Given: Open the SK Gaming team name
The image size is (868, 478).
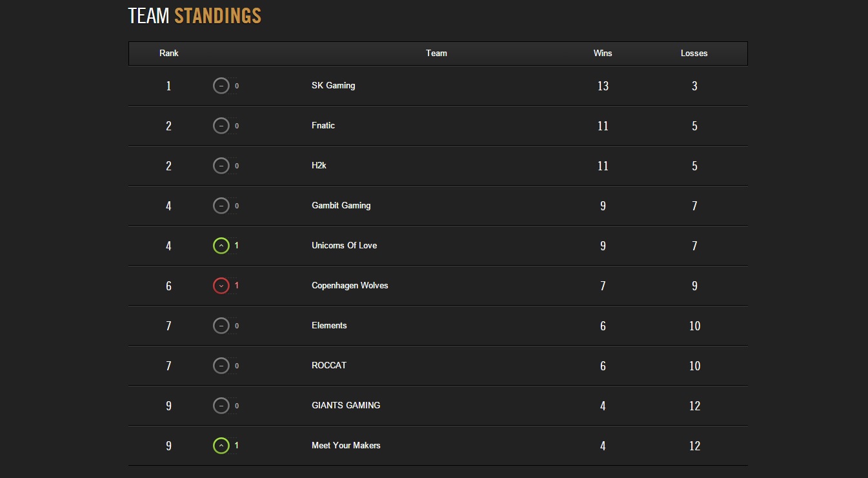Looking at the screenshot, I should coord(333,85).
